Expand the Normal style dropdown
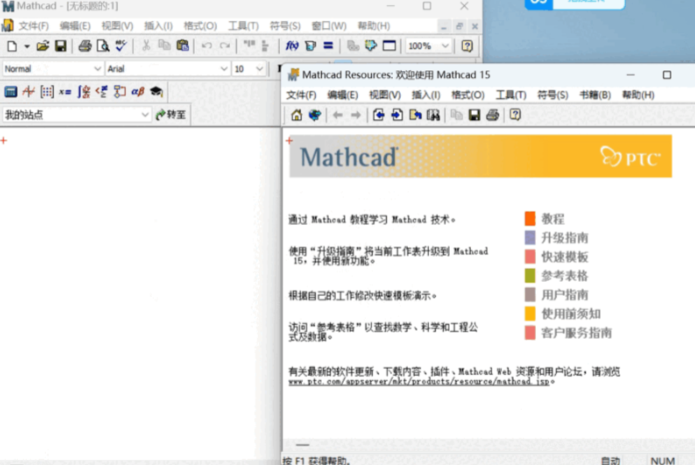 [x=97, y=69]
